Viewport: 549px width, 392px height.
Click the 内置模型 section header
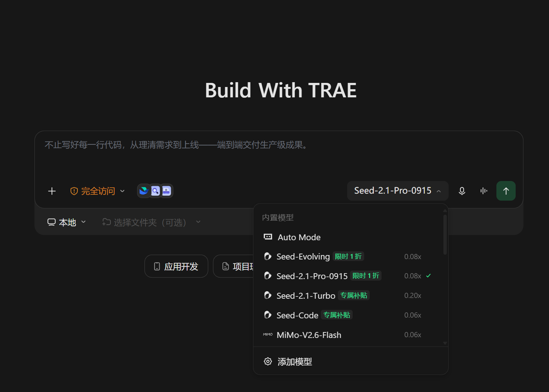pyautogui.click(x=278, y=218)
